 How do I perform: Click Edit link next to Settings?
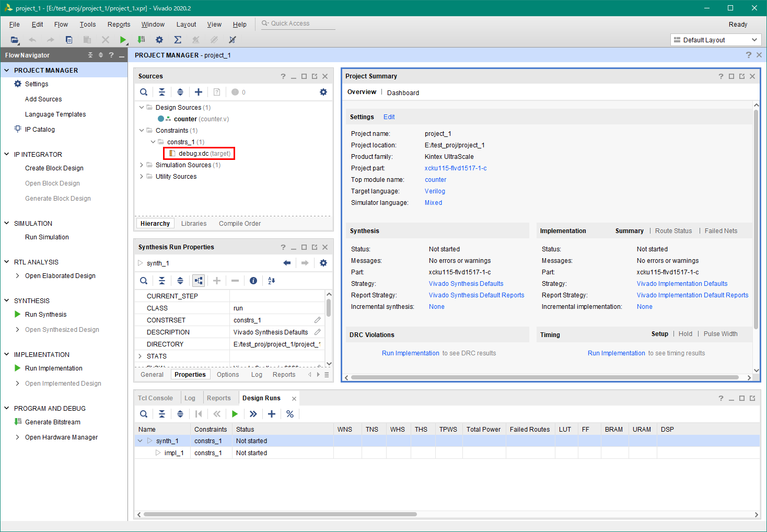pyautogui.click(x=389, y=117)
